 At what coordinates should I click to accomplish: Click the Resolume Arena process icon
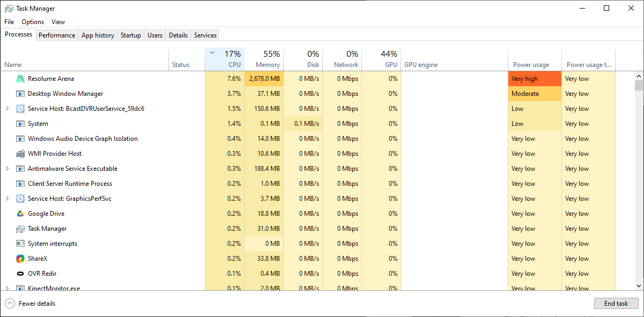pyautogui.click(x=20, y=79)
